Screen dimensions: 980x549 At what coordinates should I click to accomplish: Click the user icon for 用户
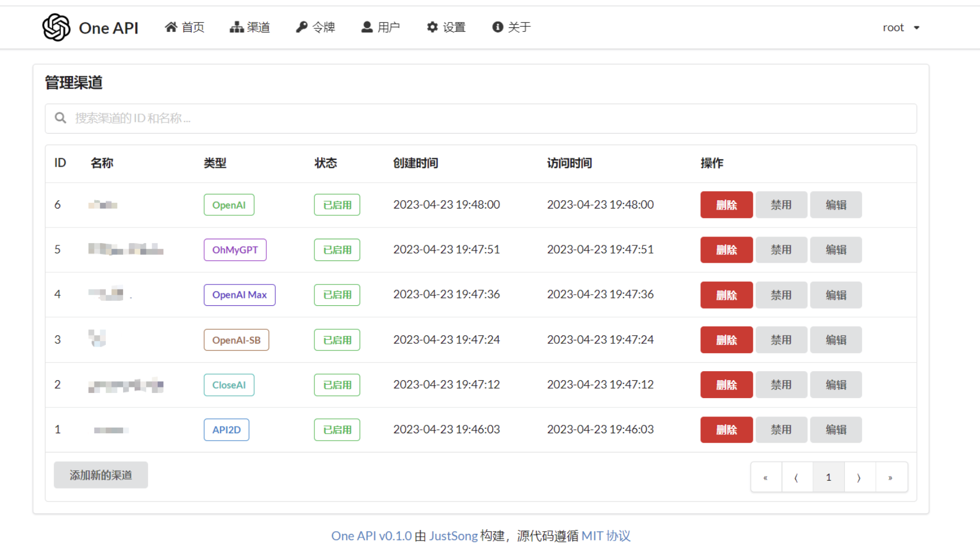tap(367, 27)
